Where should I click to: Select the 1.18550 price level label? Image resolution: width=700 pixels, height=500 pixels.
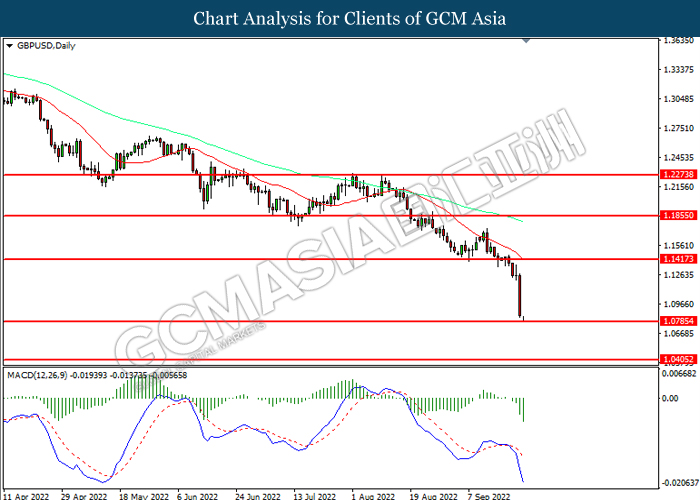(x=678, y=216)
